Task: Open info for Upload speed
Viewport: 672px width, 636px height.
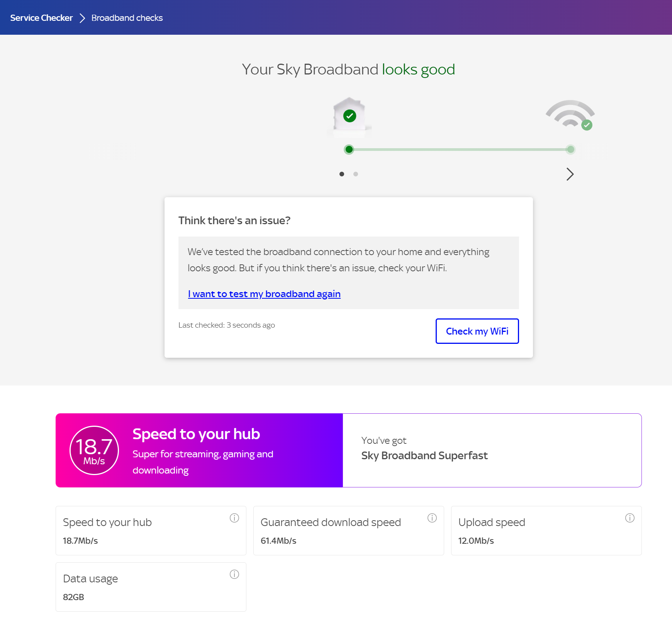Action: [x=630, y=518]
